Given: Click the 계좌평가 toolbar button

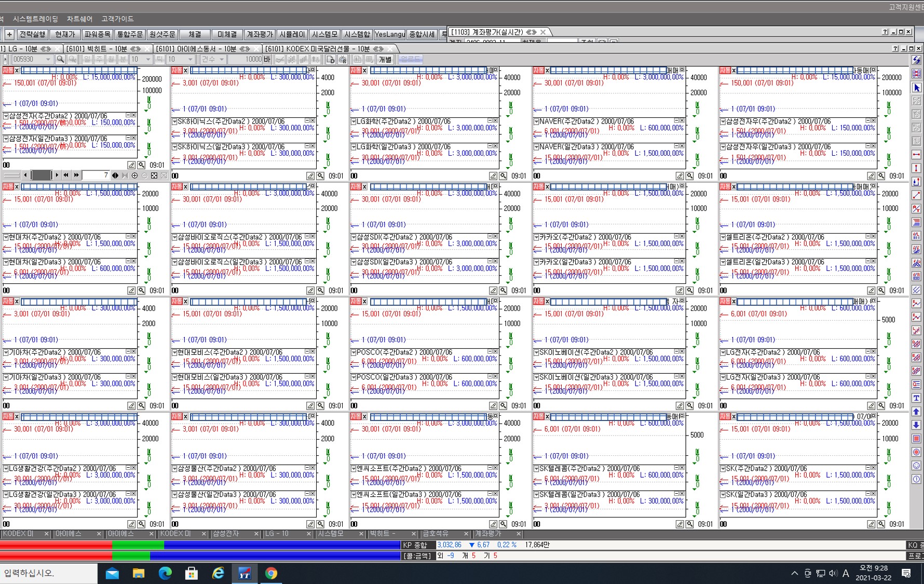Looking at the screenshot, I should point(260,34).
